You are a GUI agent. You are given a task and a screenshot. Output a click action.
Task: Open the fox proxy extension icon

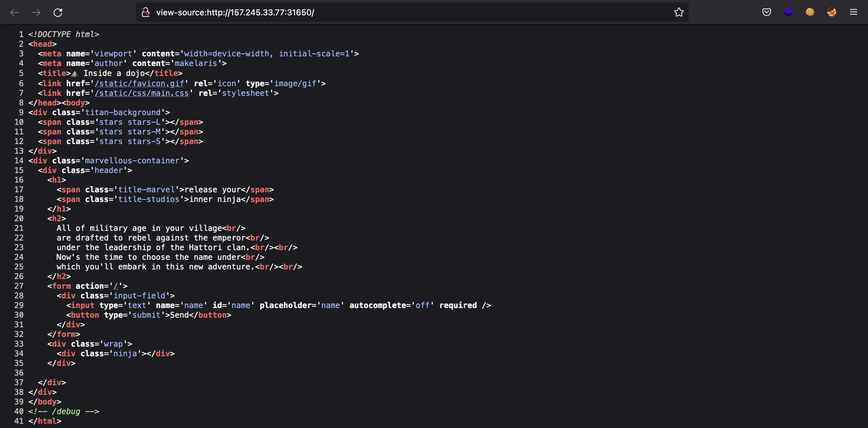pyautogui.click(x=832, y=12)
